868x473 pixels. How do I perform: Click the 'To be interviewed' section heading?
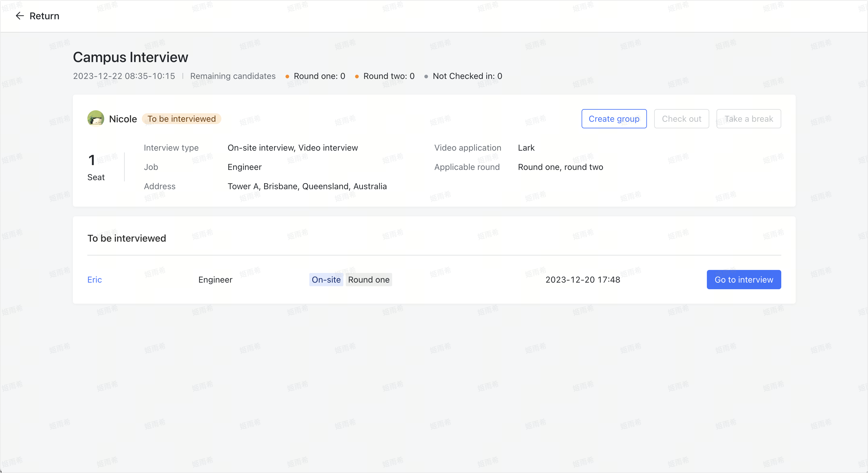[127, 238]
